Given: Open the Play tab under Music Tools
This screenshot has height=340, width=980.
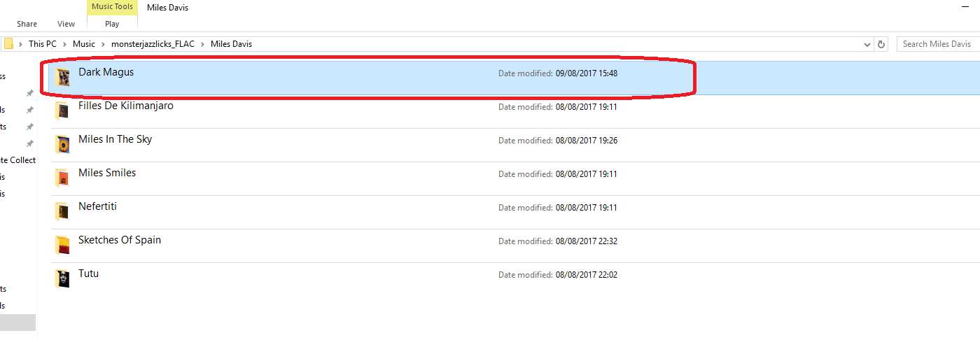Looking at the screenshot, I should 112,24.
